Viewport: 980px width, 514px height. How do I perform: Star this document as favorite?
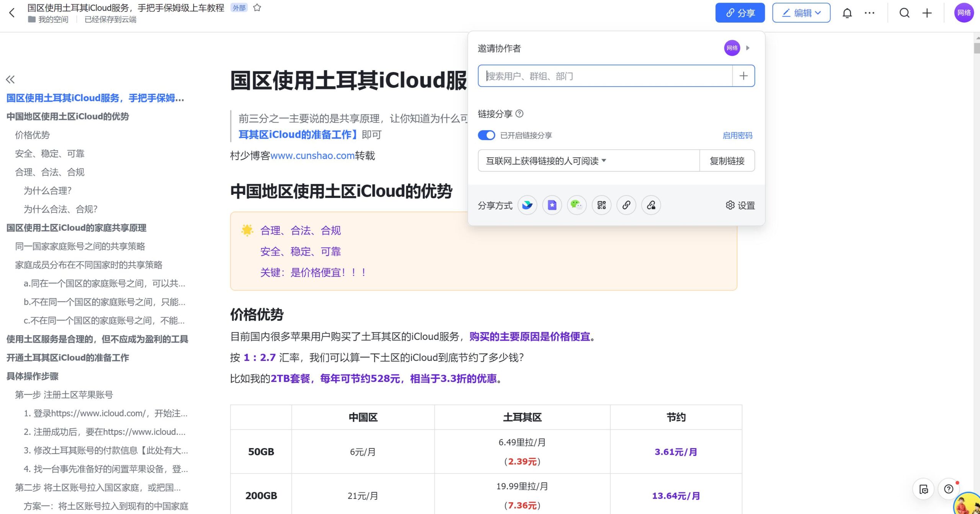point(257,8)
